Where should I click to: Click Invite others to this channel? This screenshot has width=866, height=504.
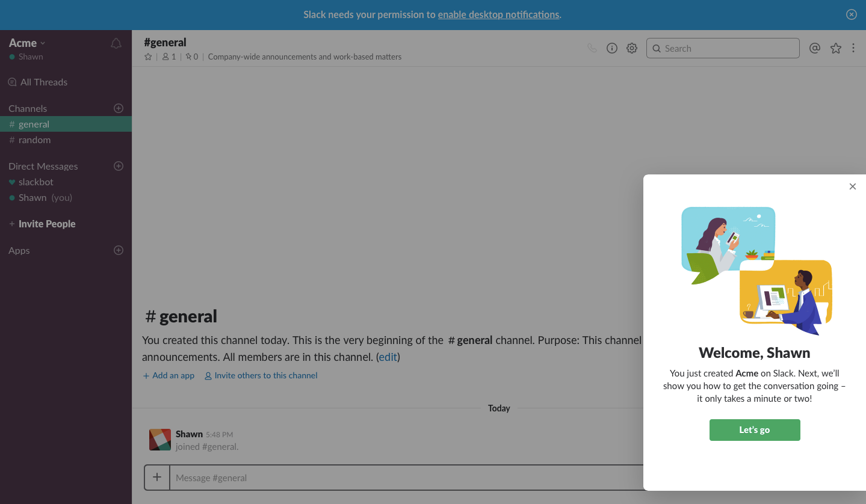coord(261,375)
